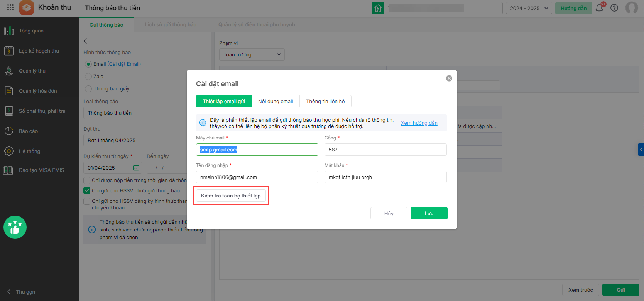This screenshot has width=644, height=301.
Task: Click the Cổng port input field
Action: tap(385, 150)
